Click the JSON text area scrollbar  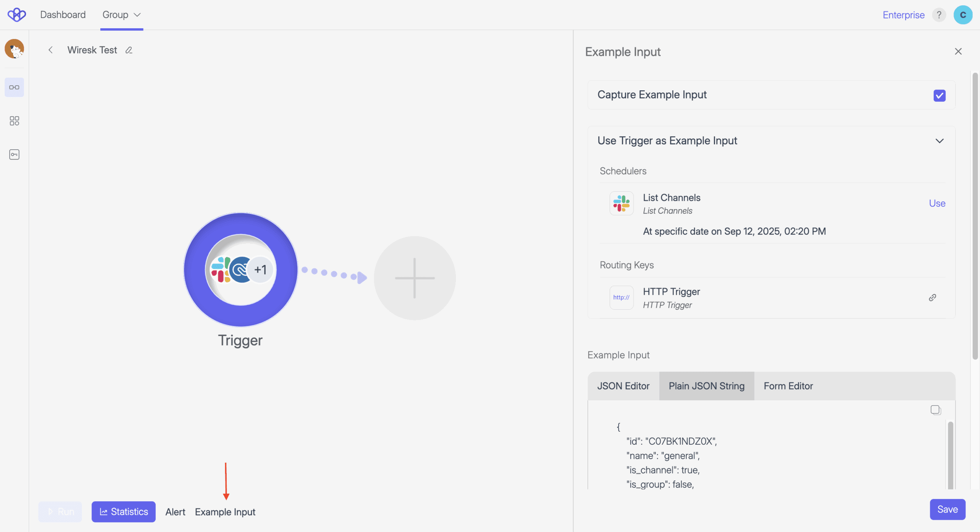[x=950, y=455]
